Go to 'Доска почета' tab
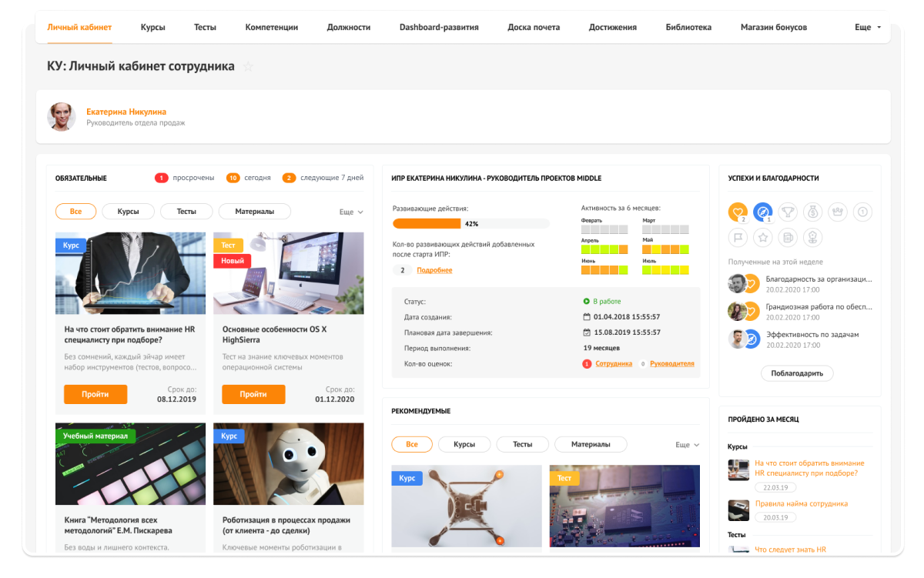924x578 pixels. tap(534, 27)
